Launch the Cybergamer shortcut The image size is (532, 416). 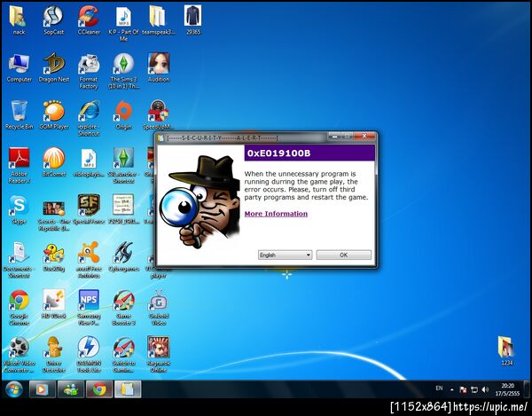123,256
